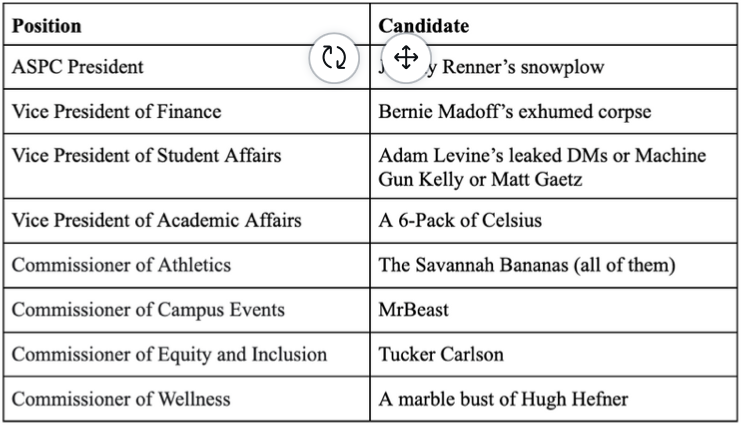This screenshot has width=742, height=426.
Task: Click the Position column header
Action: pos(47,26)
